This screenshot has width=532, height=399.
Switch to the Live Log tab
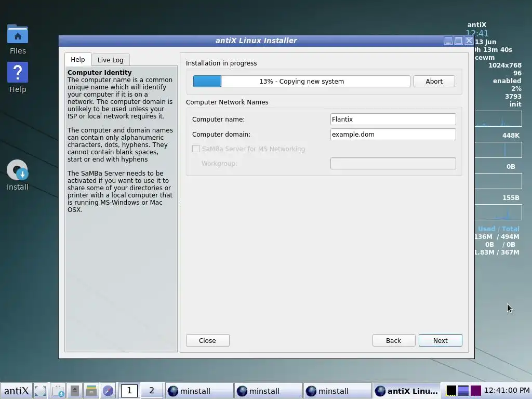click(x=110, y=60)
